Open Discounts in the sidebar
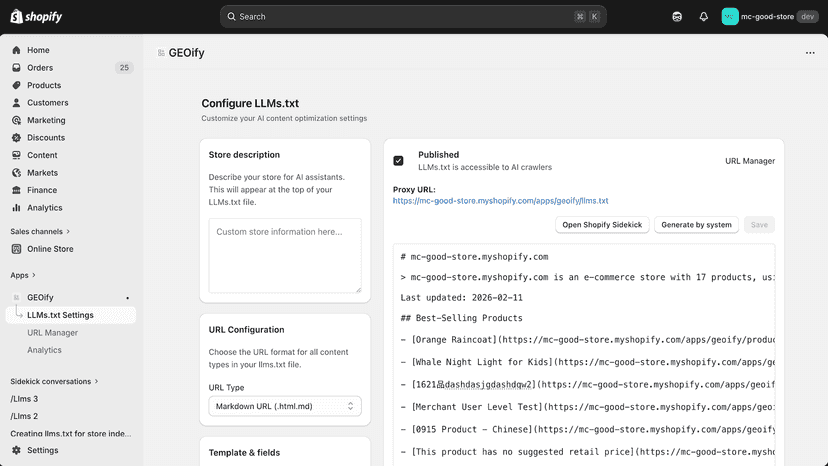 [x=46, y=137]
